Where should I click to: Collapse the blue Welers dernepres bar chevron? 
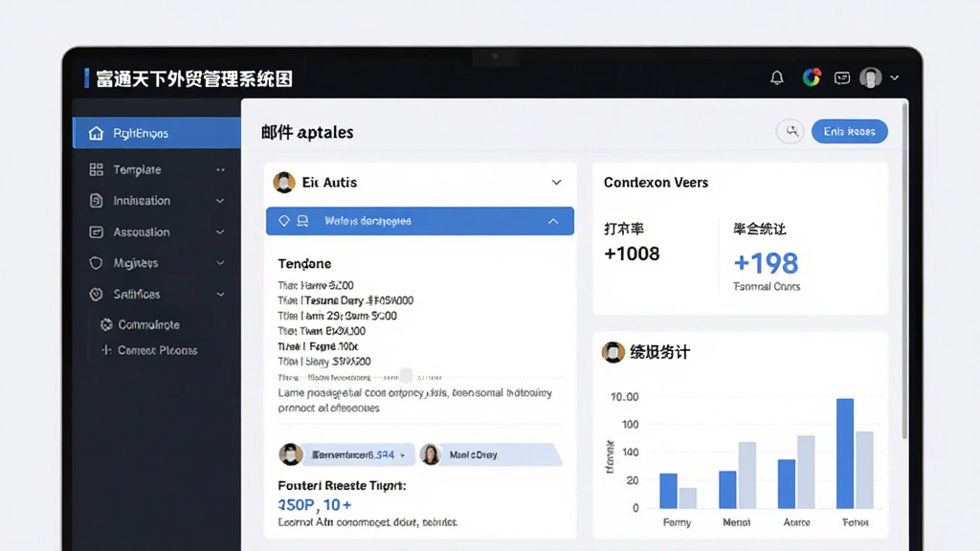(x=553, y=221)
